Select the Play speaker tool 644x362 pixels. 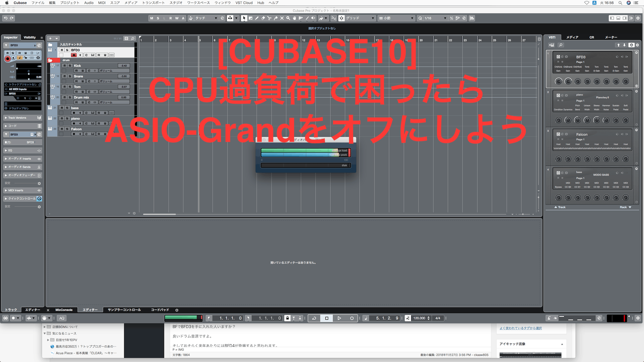(313, 18)
